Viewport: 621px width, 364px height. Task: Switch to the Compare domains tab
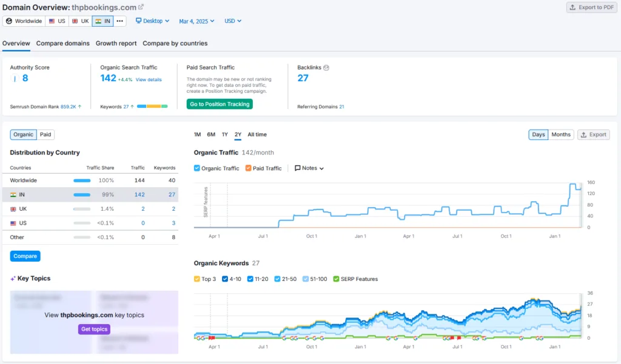point(62,43)
